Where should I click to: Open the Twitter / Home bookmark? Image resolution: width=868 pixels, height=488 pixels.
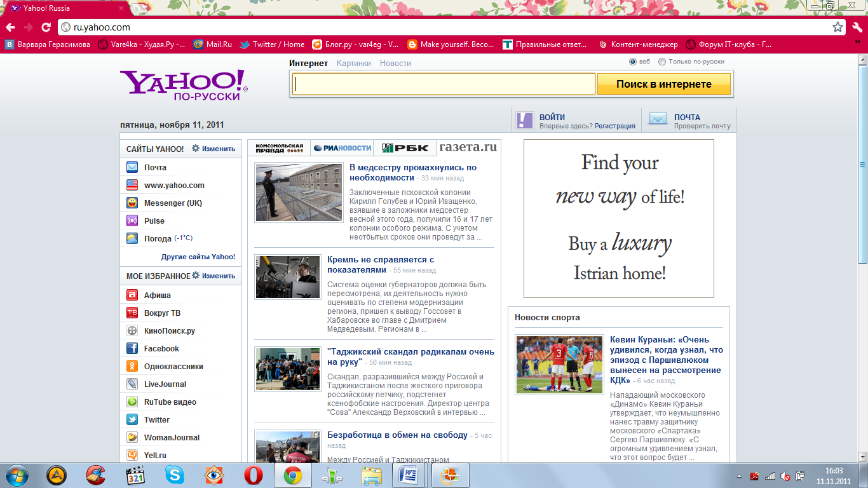pos(272,44)
